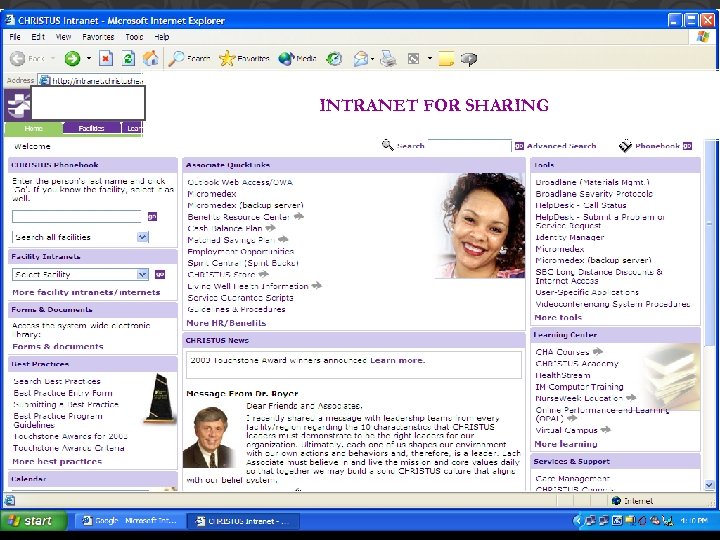Click the vertical scrollbar down arrow
Image resolution: width=720 pixels, height=540 pixels.
click(709, 484)
